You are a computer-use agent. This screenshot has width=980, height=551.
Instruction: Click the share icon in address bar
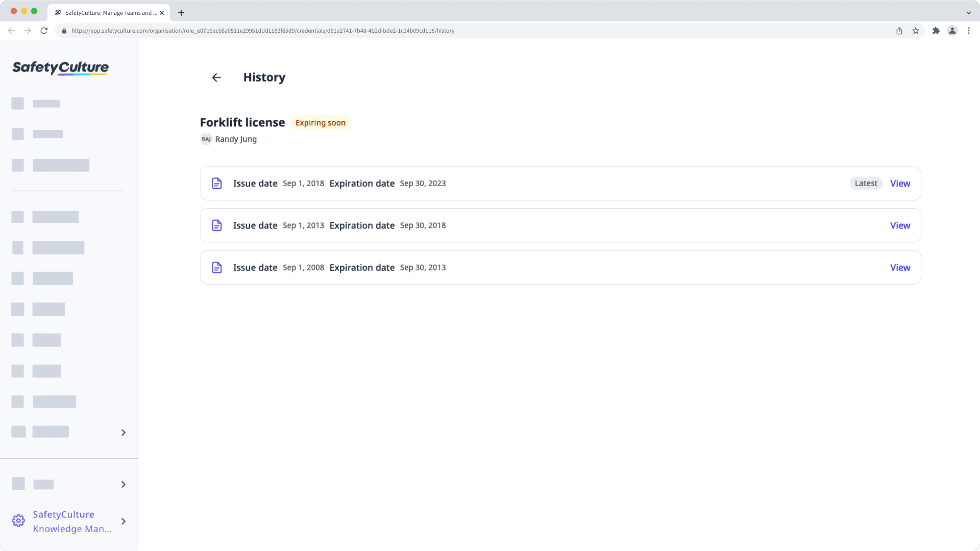(899, 31)
